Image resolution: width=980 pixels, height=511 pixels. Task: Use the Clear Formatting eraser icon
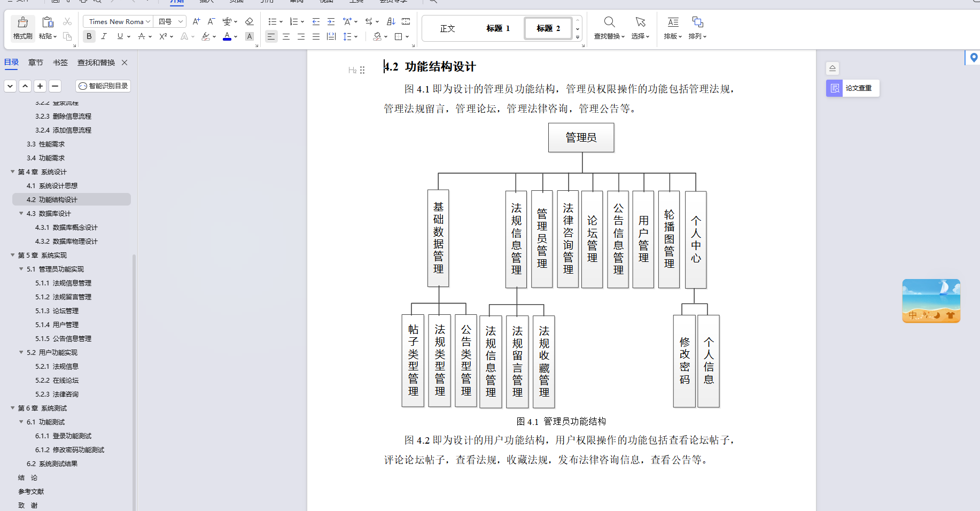click(249, 21)
